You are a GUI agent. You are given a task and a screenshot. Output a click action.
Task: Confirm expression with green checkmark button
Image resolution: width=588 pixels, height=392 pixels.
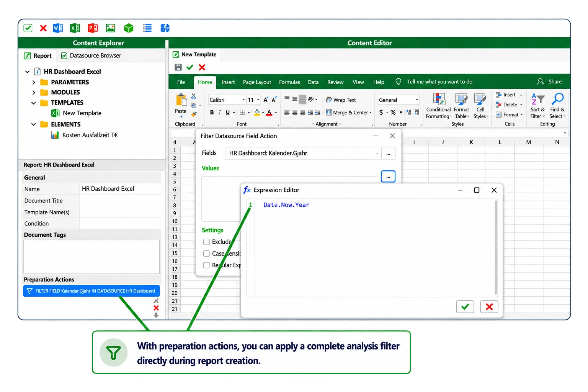pos(465,307)
